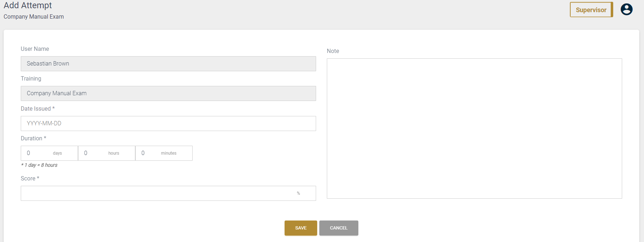Select the User Name field Sebastian Brown

(168, 64)
